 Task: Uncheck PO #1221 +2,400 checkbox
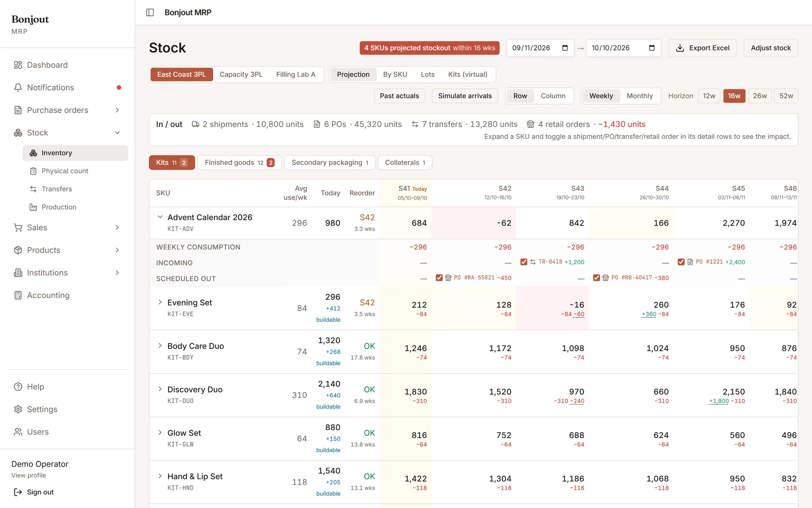[681, 262]
